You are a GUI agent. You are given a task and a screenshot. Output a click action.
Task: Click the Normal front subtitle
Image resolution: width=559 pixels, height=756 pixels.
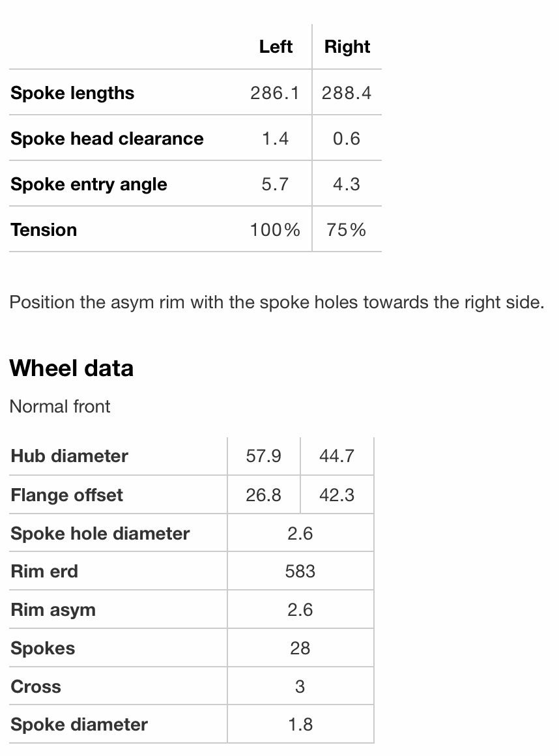click(60, 407)
